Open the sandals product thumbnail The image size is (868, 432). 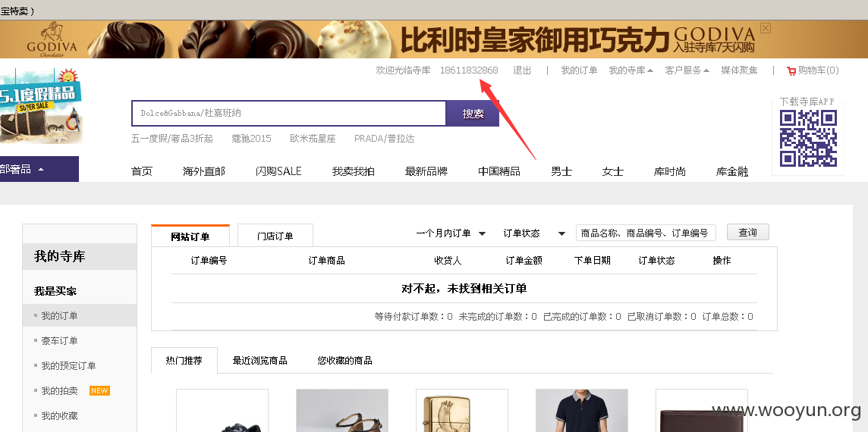pos(342,411)
